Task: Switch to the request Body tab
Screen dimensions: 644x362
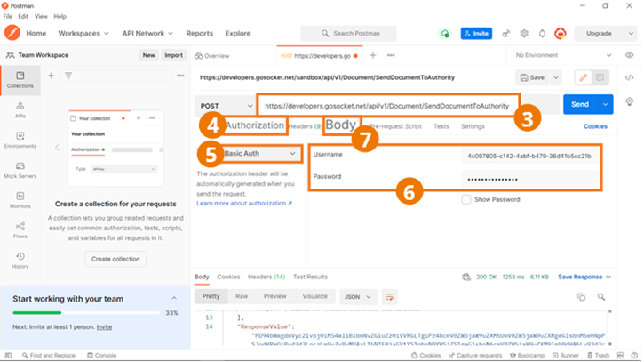Action: 340,125
